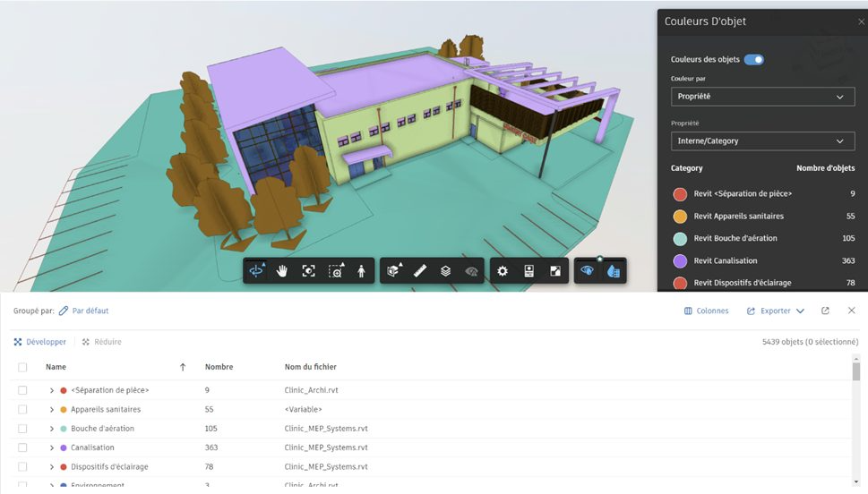Turn off the Couleurs des objets switch

pos(753,60)
